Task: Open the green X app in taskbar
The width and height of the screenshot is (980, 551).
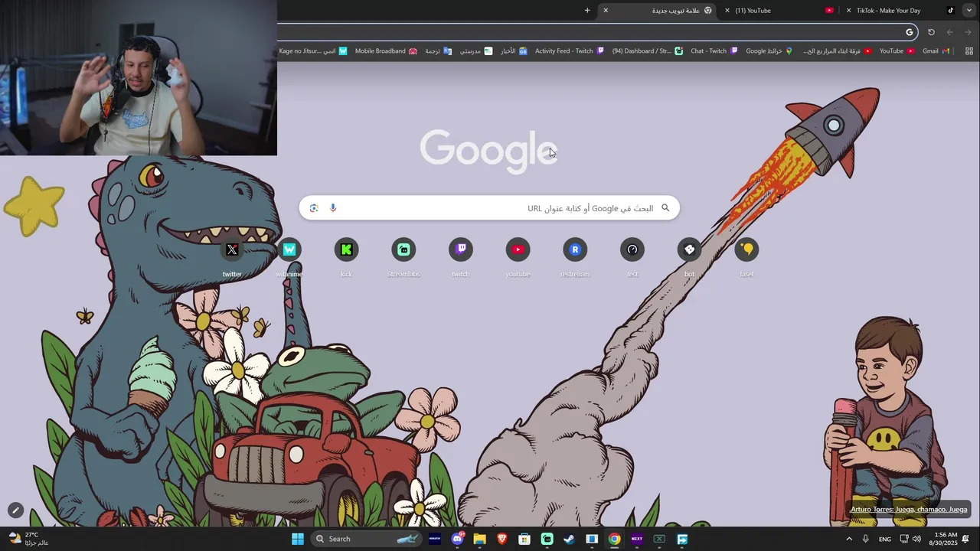Action: 659,539
